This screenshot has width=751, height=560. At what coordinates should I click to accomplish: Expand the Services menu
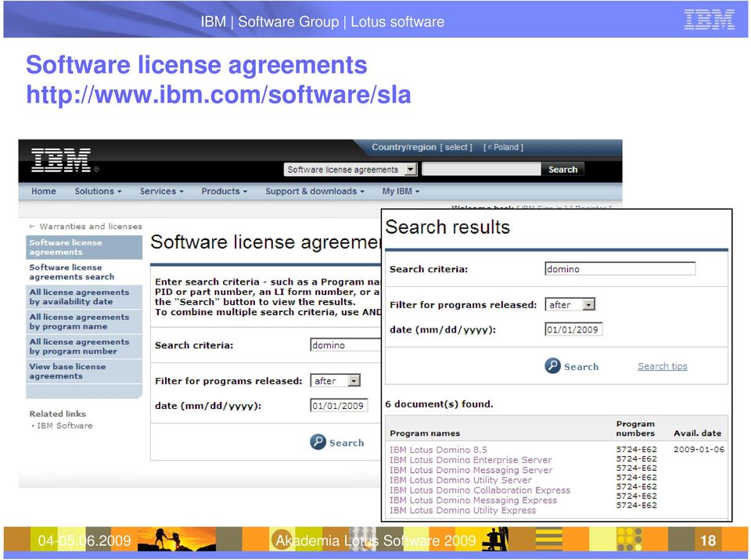(161, 191)
